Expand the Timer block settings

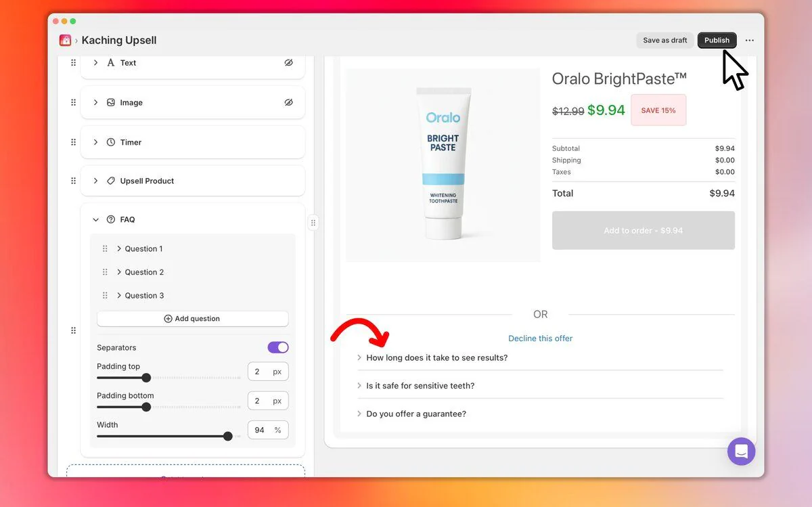tap(95, 142)
